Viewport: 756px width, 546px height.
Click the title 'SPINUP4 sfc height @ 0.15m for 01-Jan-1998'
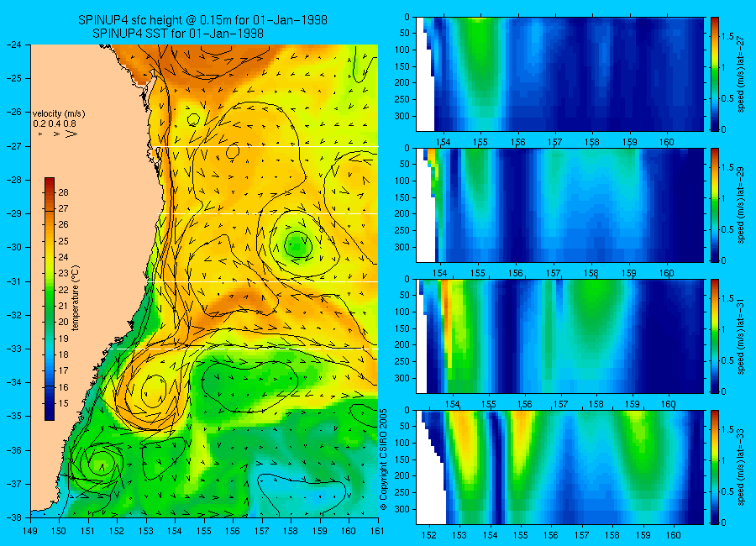(202, 20)
